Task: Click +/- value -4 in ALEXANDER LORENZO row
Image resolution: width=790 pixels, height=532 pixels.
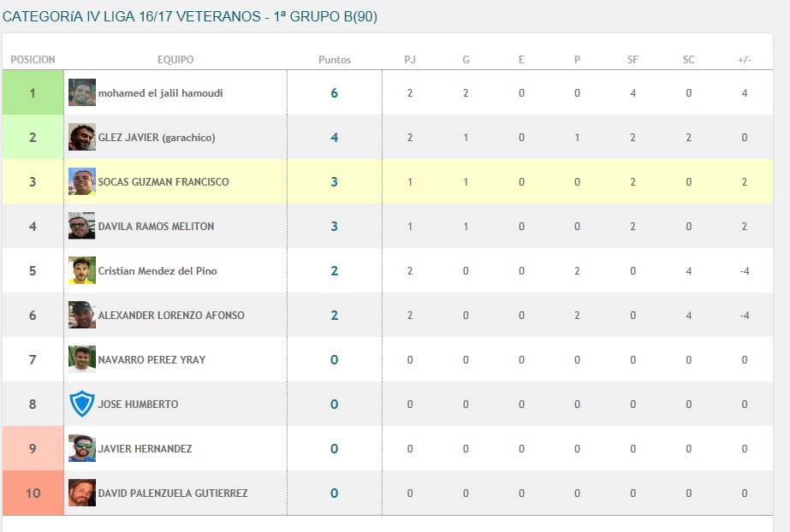Action: (745, 315)
